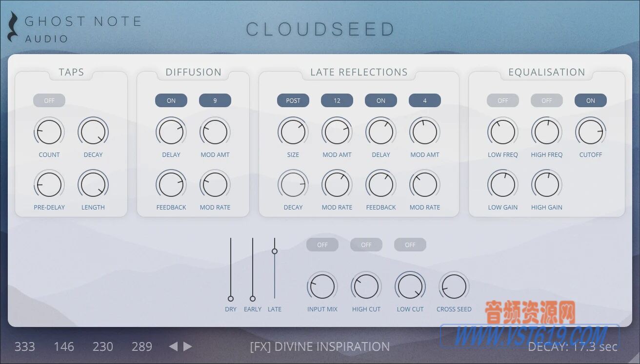Click the DRY level slider handle

231,299
